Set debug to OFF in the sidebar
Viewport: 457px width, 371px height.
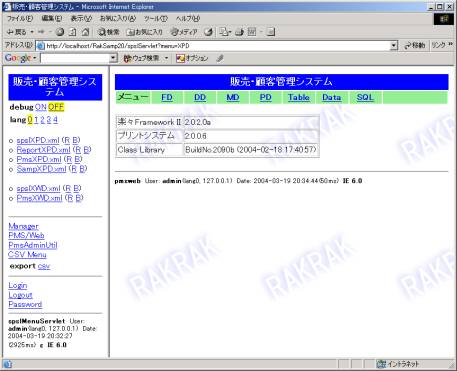tap(56, 107)
